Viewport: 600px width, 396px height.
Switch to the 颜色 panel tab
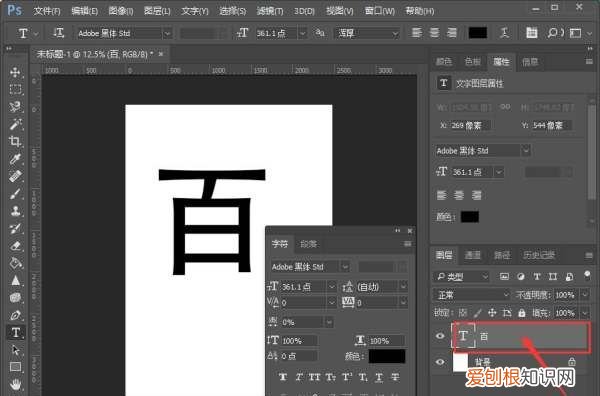(x=444, y=62)
